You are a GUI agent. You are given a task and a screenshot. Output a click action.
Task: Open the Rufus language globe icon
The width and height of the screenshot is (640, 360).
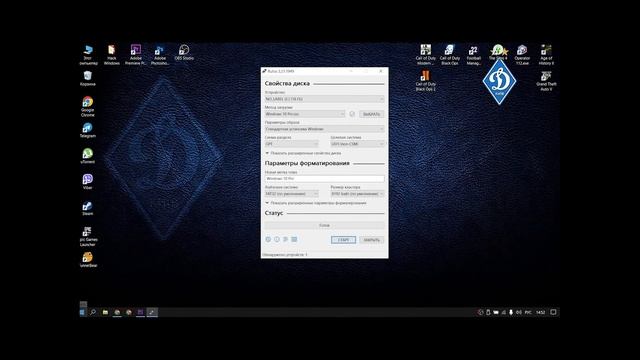(x=268, y=240)
